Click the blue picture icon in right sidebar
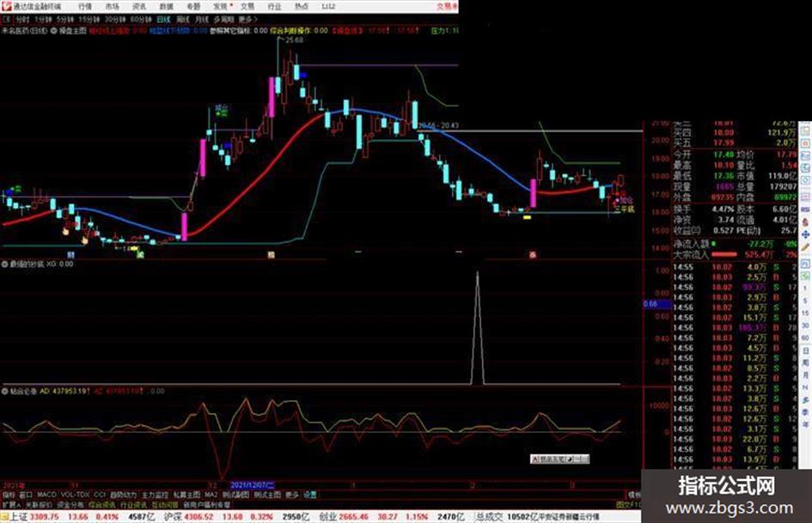 pos(805,155)
